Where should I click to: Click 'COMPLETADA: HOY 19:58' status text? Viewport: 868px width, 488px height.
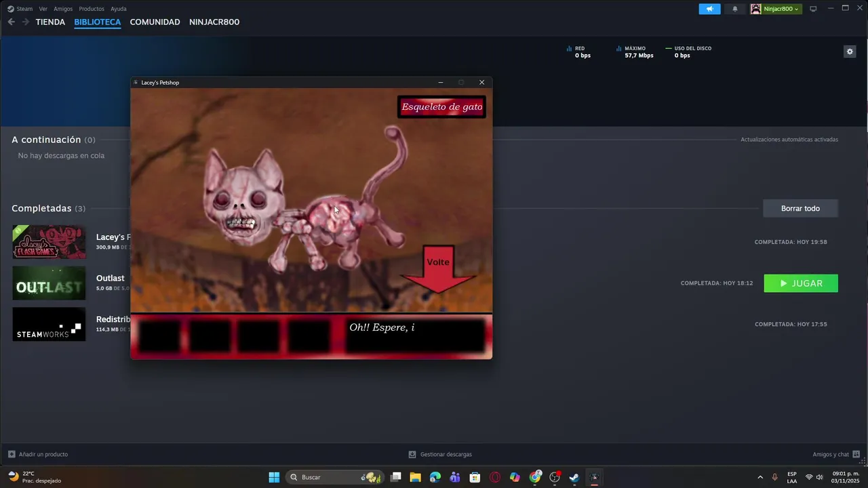point(791,242)
